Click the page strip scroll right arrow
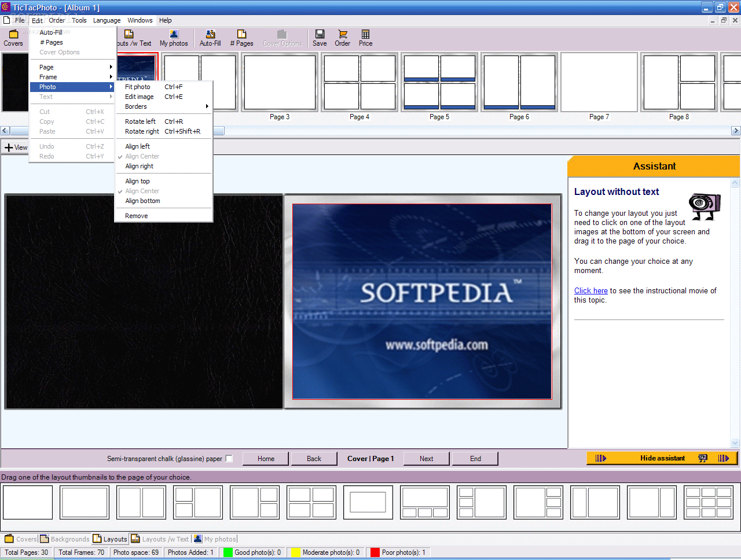Viewport: 741px width, 560px height. click(736, 131)
